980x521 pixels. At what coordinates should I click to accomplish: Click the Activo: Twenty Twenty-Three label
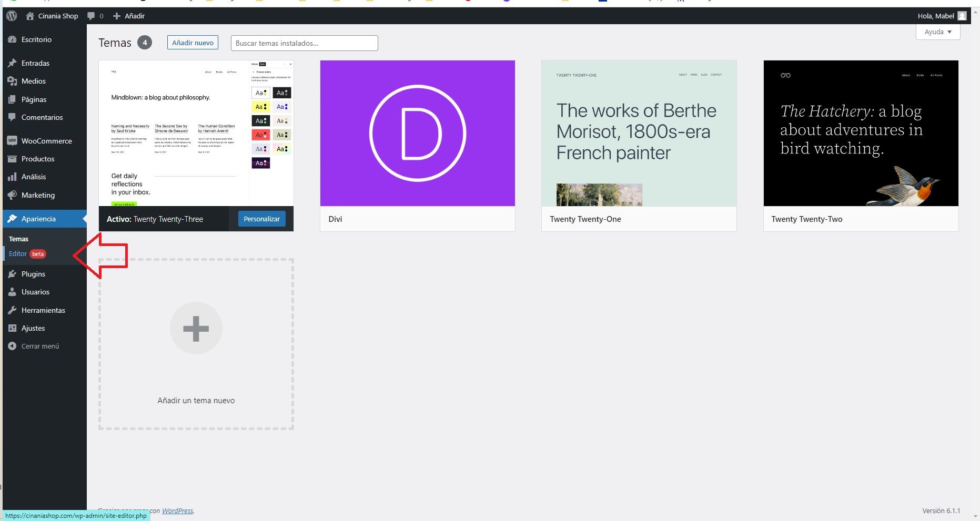pos(155,219)
